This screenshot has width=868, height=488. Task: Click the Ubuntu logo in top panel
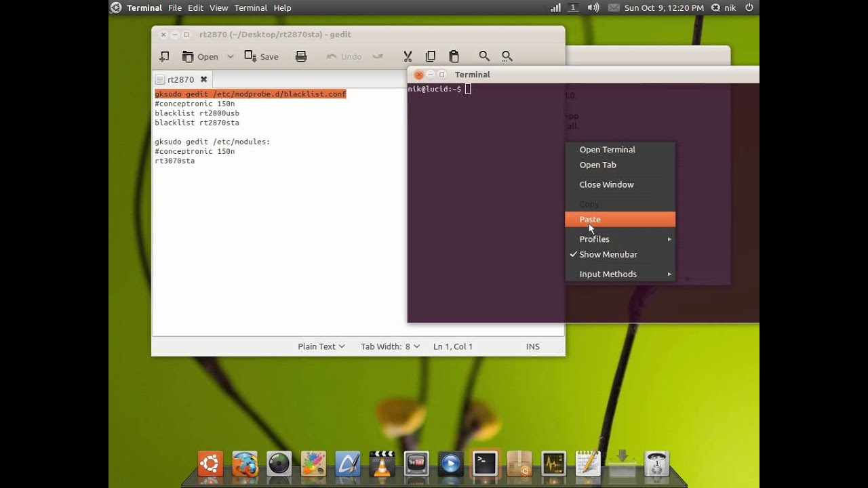(x=116, y=8)
